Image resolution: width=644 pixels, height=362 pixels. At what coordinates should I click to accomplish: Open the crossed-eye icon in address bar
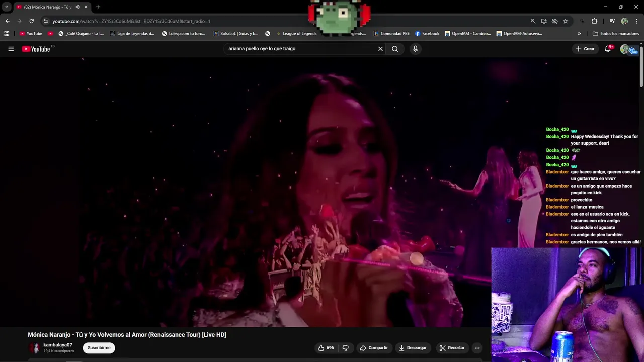point(554,21)
